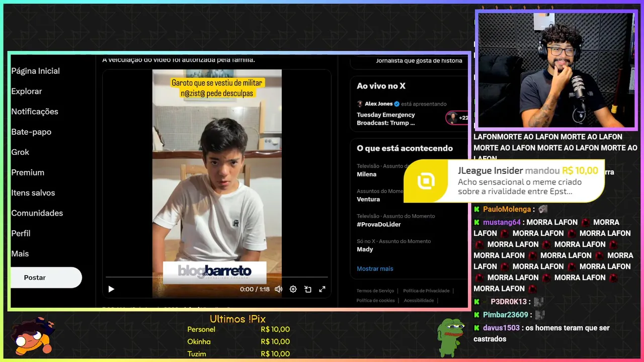
Task: Open Grok from the sidebar
Action: 20,152
